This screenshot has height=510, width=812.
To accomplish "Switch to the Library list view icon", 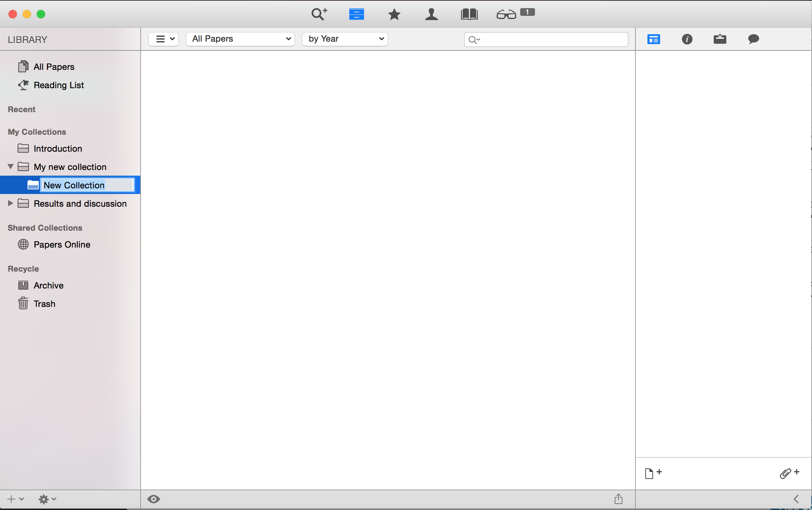I will click(356, 14).
